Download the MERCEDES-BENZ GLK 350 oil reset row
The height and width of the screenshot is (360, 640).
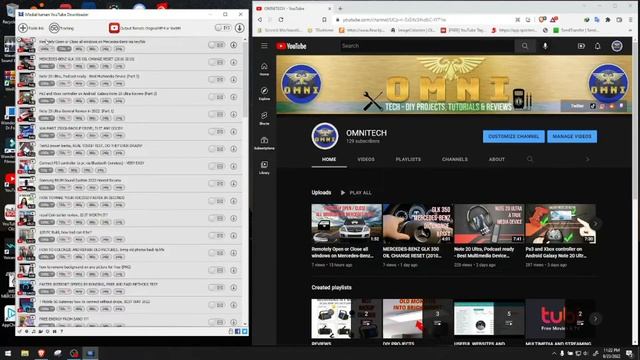[233, 62]
